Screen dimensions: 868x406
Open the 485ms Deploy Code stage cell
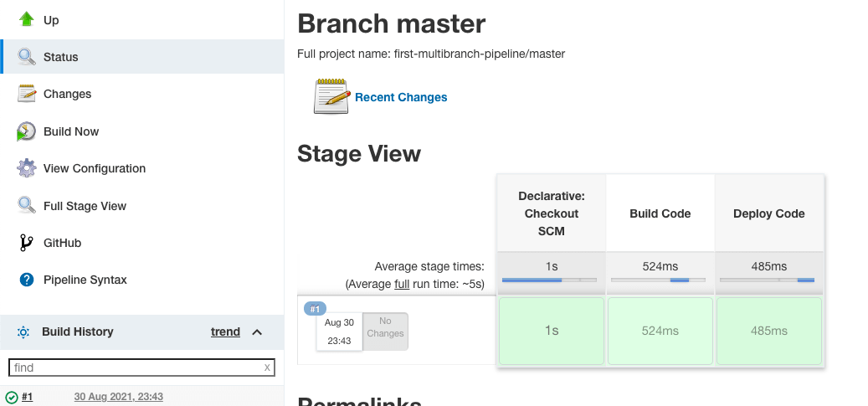(x=769, y=331)
